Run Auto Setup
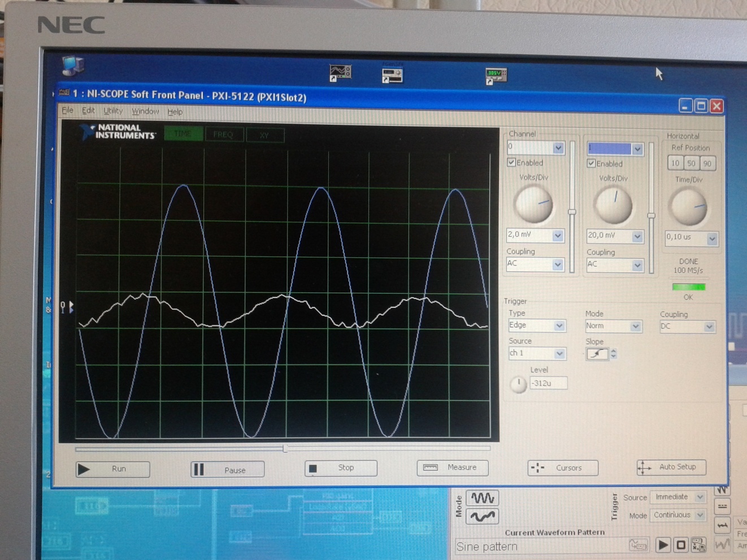Viewport: 747px width, 560px height. [x=671, y=467]
